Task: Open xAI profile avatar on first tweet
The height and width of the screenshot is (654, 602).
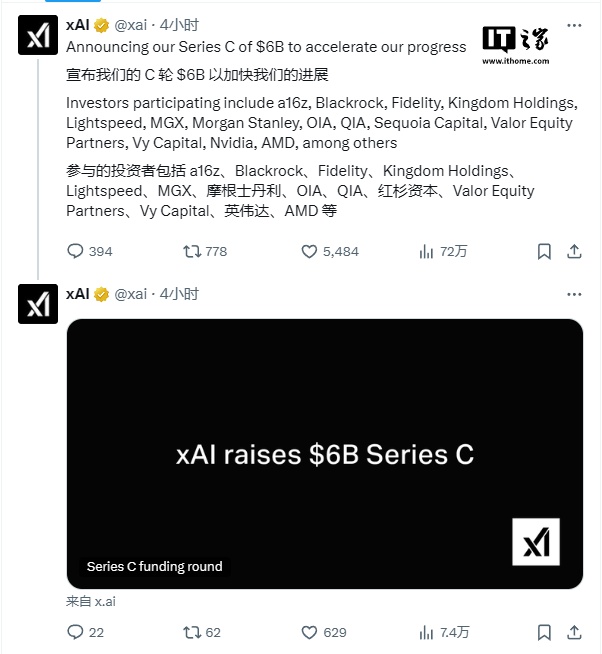Action: tap(38, 36)
